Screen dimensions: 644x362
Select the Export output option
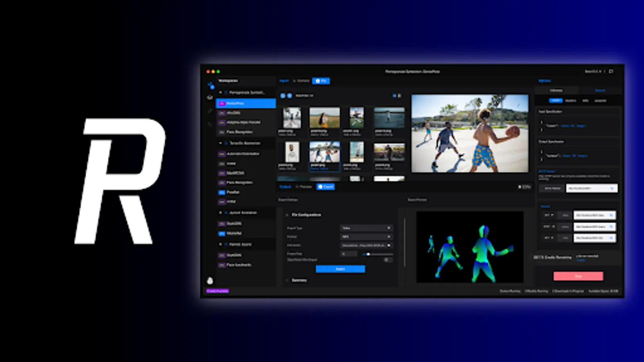pyautogui.click(x=326, y=187)
